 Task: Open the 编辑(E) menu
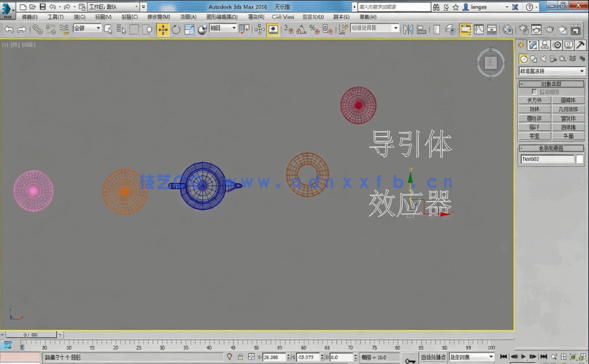pos(30,17)
